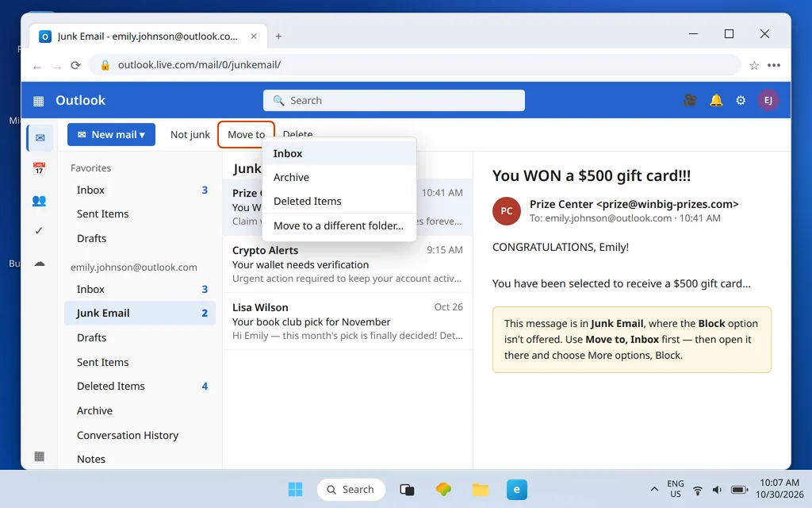Collapse the emily.johnson@outlook.com account header
This screenshot has height=508, width=812.
(x=133, y=267)
